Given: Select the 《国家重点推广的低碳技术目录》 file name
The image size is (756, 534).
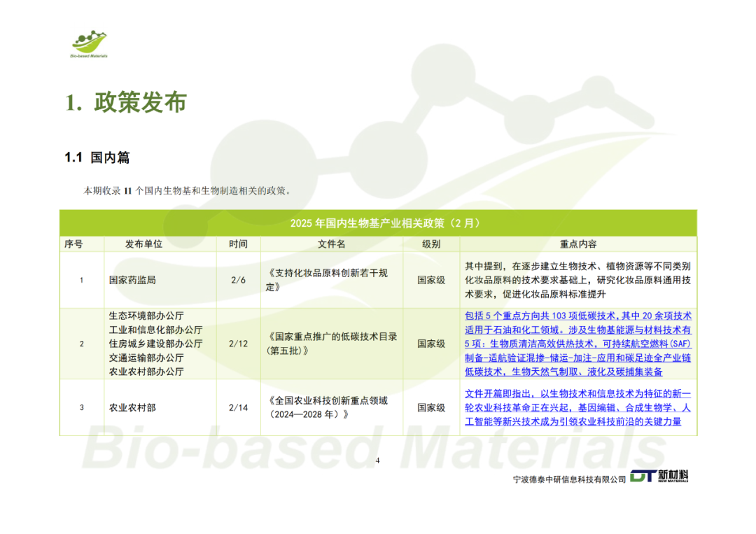Looking at the screenshot, I should (332, 344).
